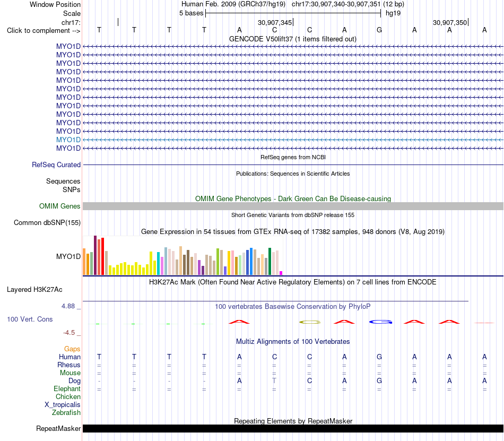Select the Layered H3K27Ac track label
This screenshot has height=441, width=504.
point(34,290)
